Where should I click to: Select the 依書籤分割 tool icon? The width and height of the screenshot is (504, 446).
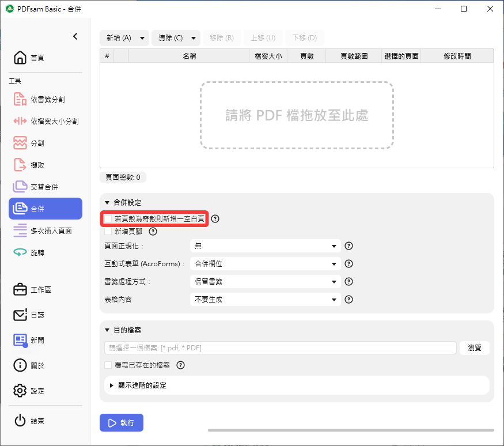(x=20, y=99)
